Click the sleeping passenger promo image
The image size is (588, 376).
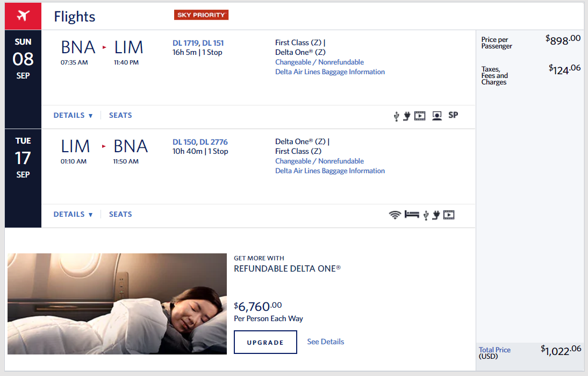point(117,304)
